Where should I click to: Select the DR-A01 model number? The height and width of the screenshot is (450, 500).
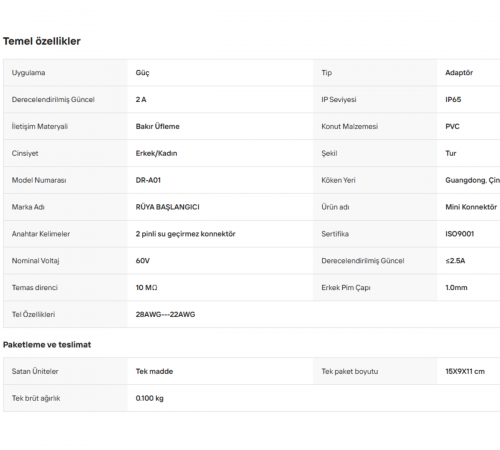(148, 180)
